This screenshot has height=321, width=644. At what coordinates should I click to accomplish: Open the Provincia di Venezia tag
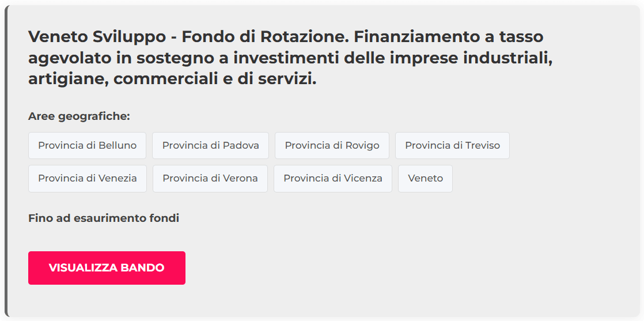pyautogui.click(x=88, y=178)
